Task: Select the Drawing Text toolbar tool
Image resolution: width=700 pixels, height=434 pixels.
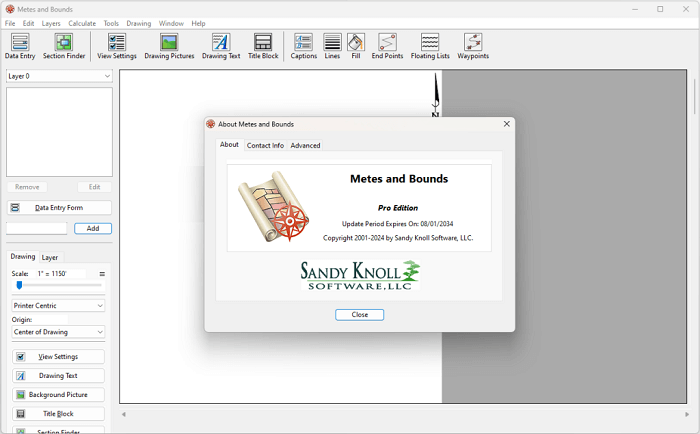Action: click(x=221, y=46)
